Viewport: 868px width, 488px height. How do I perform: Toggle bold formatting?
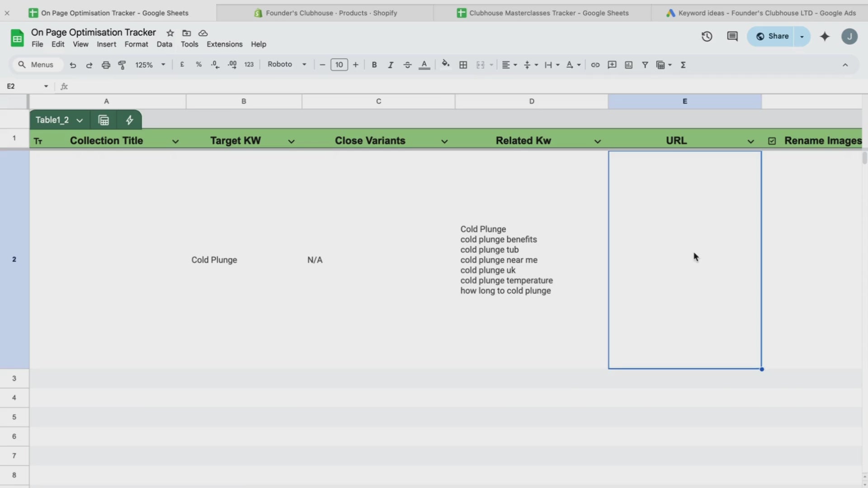374,65
